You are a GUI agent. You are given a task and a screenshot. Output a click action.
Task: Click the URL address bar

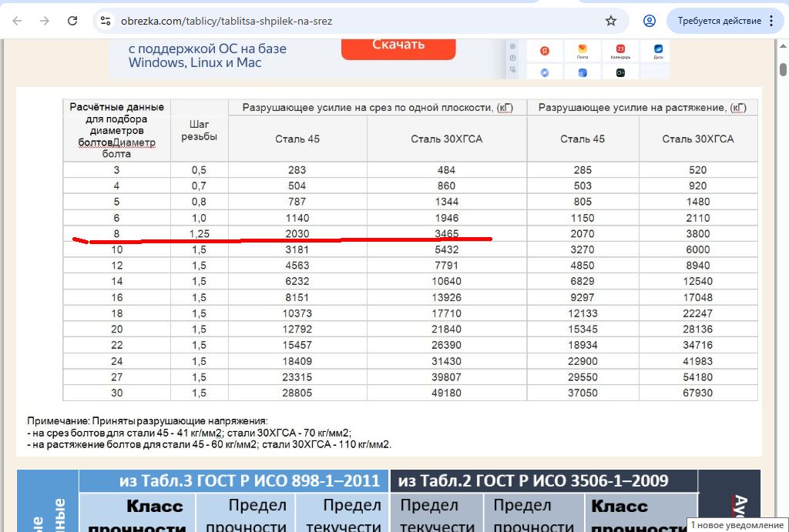347,21
